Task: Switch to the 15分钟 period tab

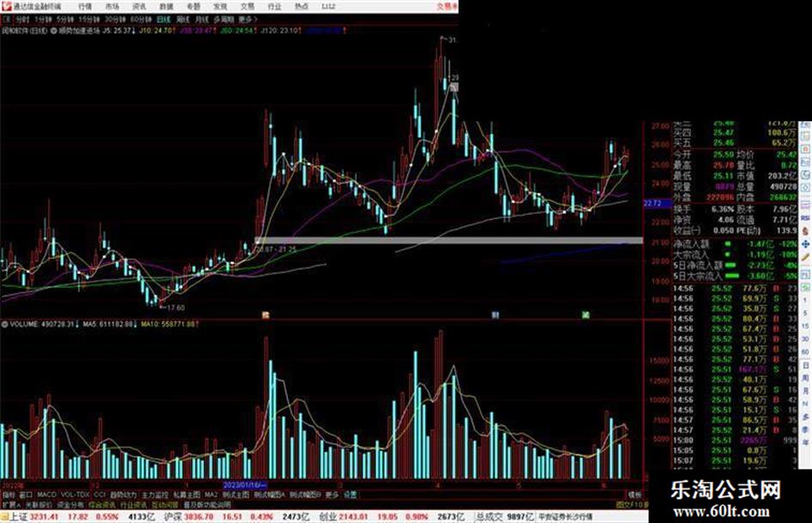Action: coord(89,20)
